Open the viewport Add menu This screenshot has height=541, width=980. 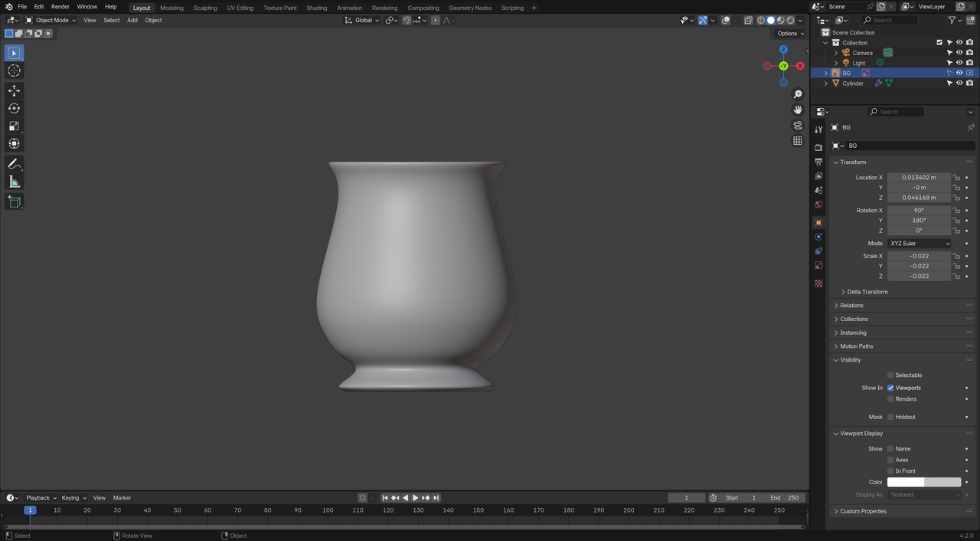[x=132, y=21]
